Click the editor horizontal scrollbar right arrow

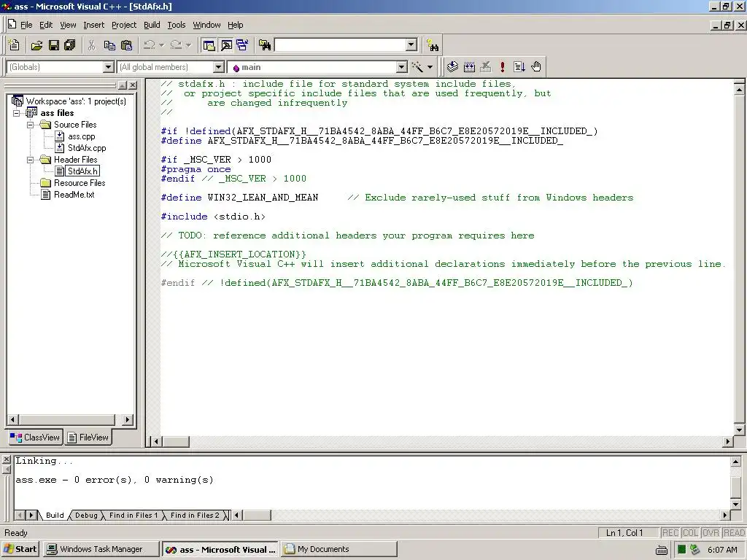tap(727, 441)
